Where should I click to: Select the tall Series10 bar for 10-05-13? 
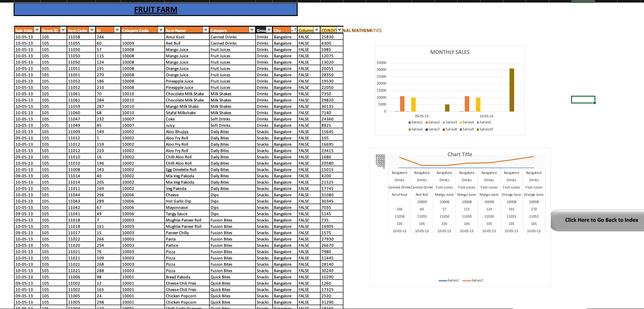pyautogui.click(x=512, y=90)
